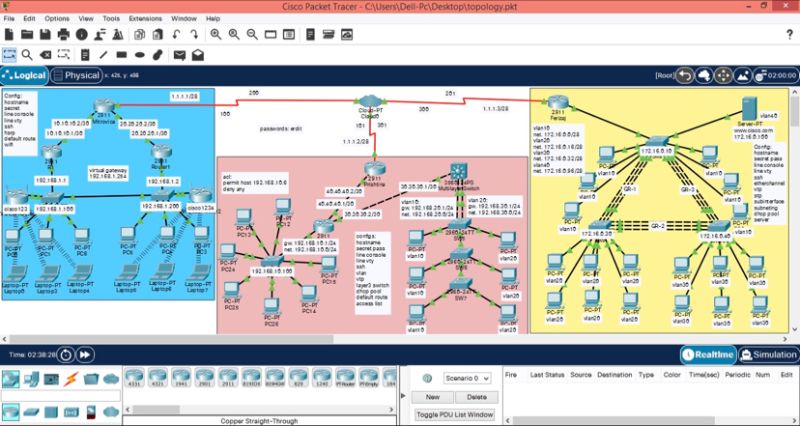Open the Options menu

[57, 18]
